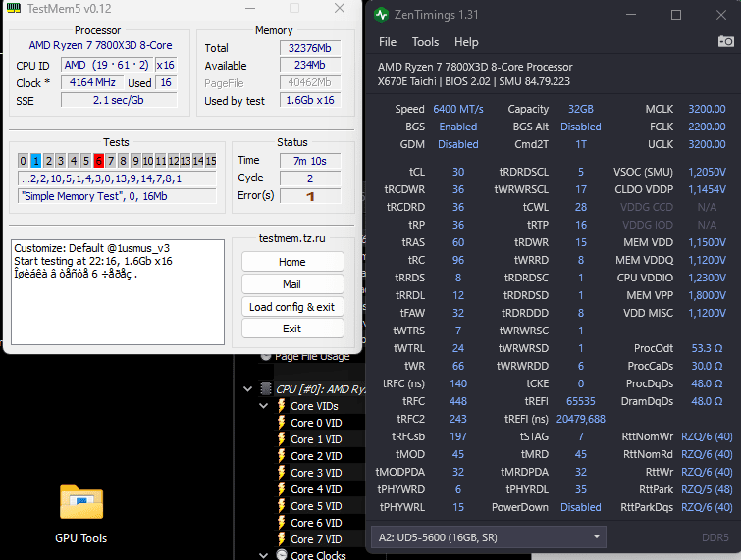Click the Speed 6400 MT/s value
The image size is (741, 560).
tap(458, 109)
